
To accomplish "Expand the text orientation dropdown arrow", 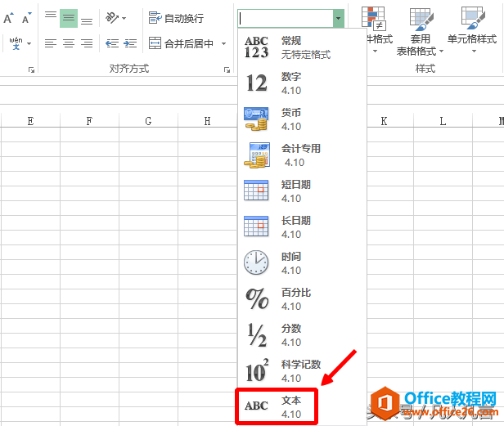I will coord(124,18).
